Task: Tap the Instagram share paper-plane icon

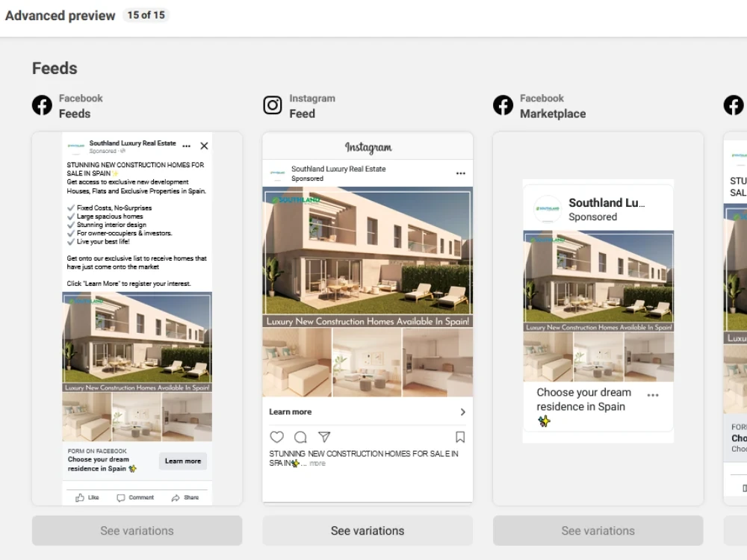Action: pos(324,437)
